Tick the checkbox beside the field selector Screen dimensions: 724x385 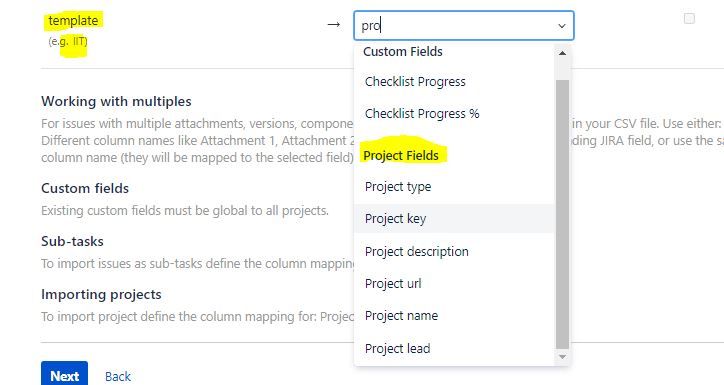click(x=689, y=18)
